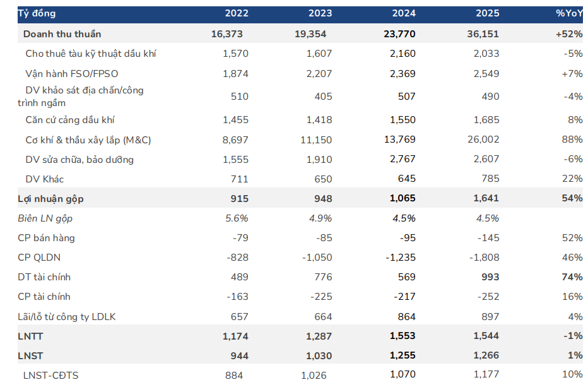Select the 'Biên LN gộp' italic row label

coord(45,218)
